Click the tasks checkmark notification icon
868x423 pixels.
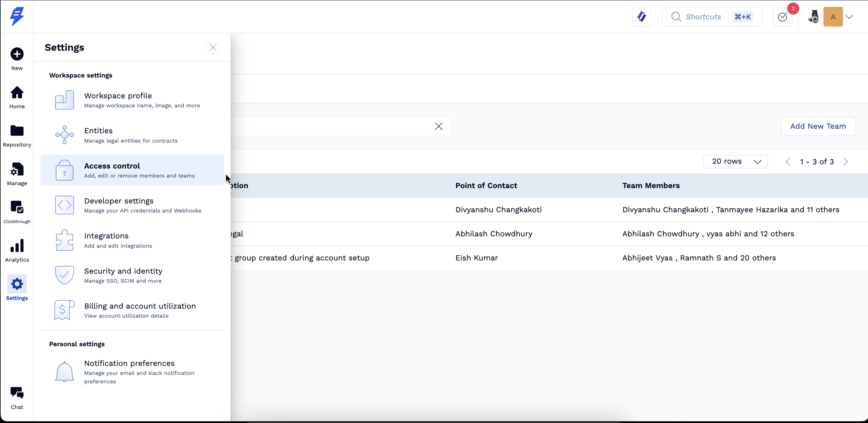coord(782,17)
